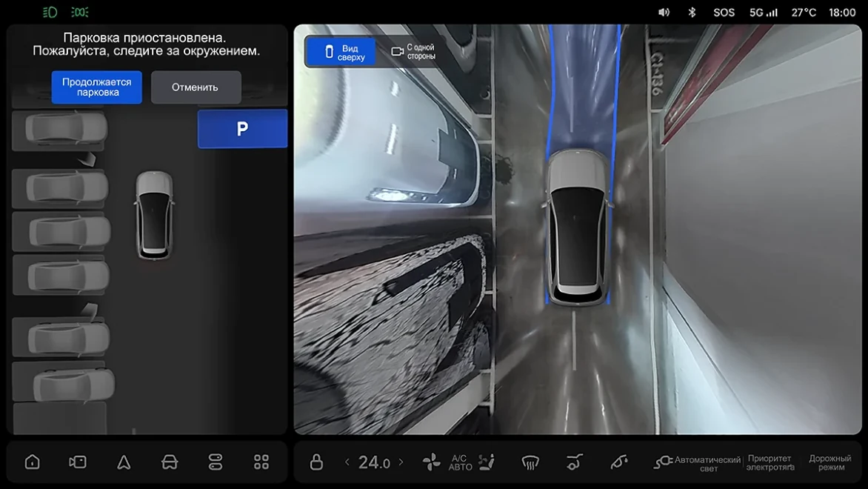The height and width of the screenshot is (489, 868).
Task: Tap own car in parking diagram
Action: click(x=154, y=216)
